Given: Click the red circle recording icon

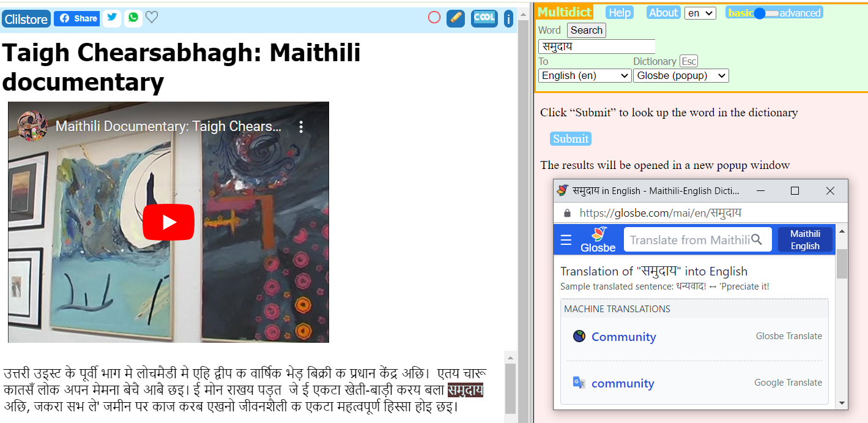Looking at the screenshot, I should (x=434, y=18).
